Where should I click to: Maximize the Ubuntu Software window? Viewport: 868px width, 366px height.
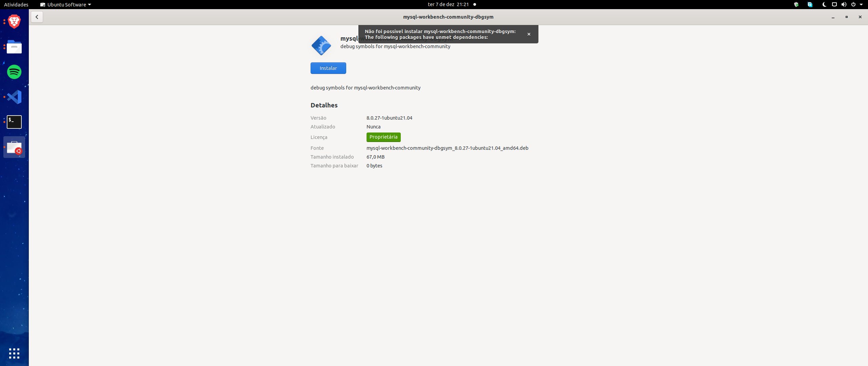coord(846,17)
